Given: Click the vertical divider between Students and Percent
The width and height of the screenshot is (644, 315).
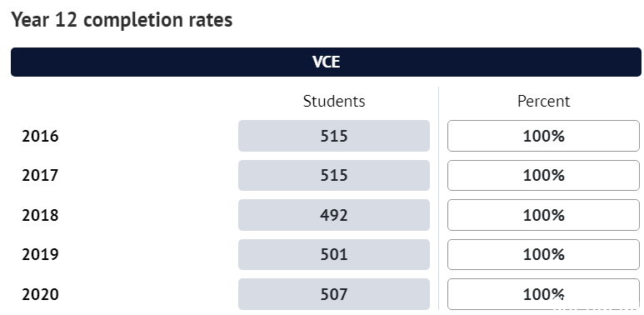Looking at the screenshot, I should (x=439, y=198).
